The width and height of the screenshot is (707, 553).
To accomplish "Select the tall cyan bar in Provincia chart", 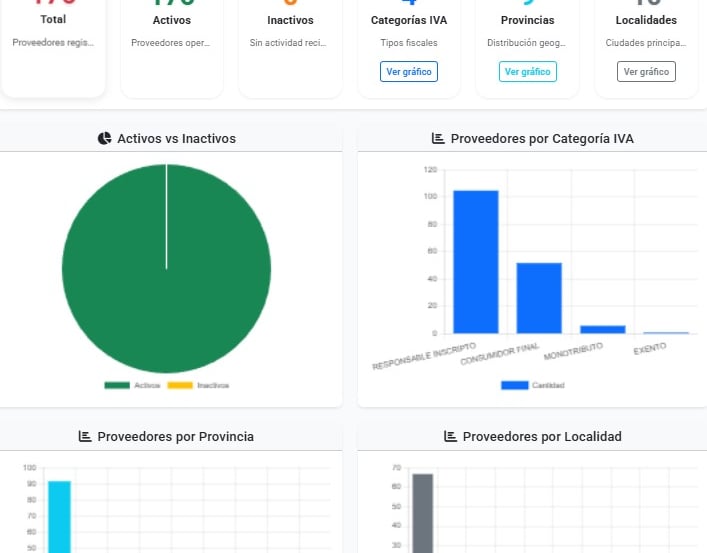I will (x=60, y=517).
